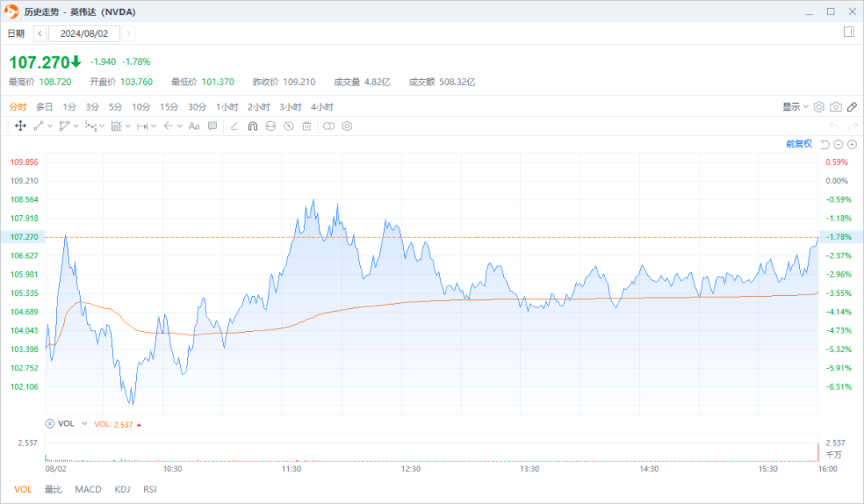864x504 pixels.
Task: Switch to the 5分 timeframe tab
Action: tap(116, 107)
